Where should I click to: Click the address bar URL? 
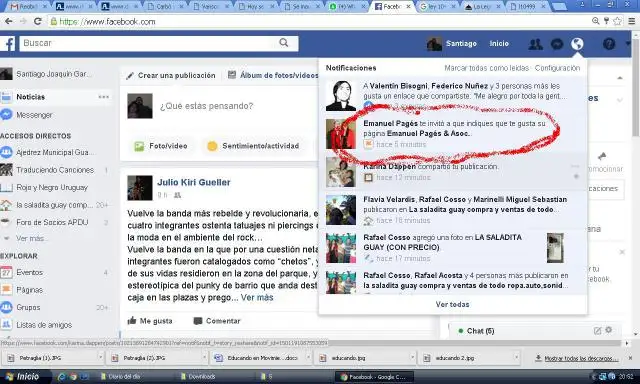click(x=107, y=22)
